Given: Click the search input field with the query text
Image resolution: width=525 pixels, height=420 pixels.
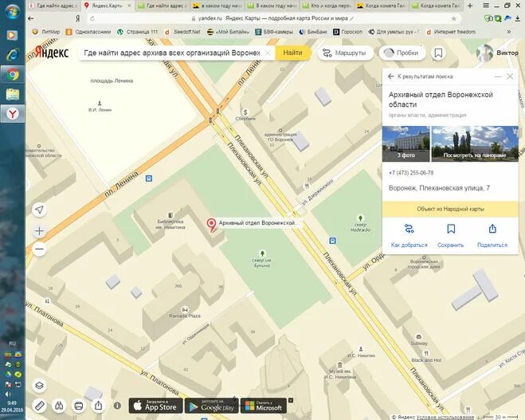Looking at the screenshot, I should coord(171,53).
